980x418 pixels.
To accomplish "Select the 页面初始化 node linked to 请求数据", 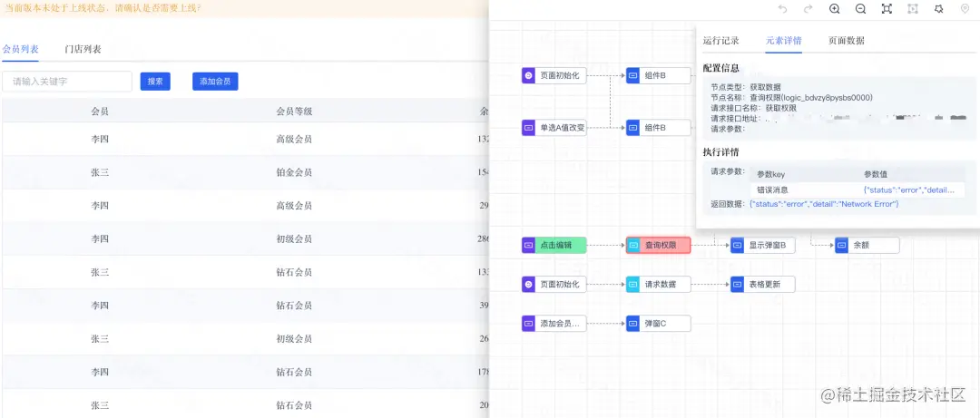I will 554,285.
